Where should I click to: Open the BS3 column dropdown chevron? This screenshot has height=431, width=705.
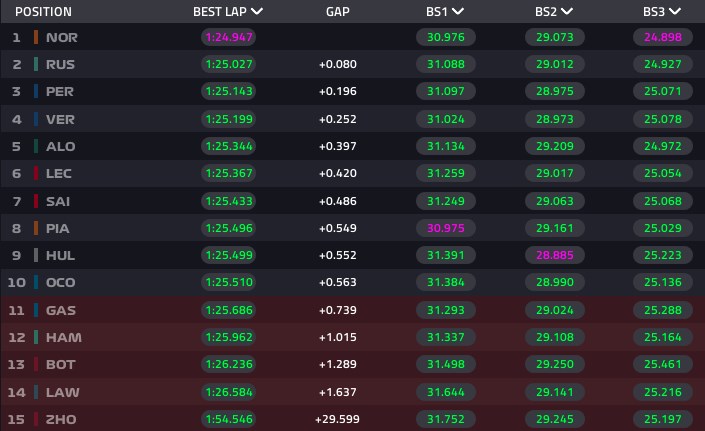pyautogui.click(x=674, y=11)
